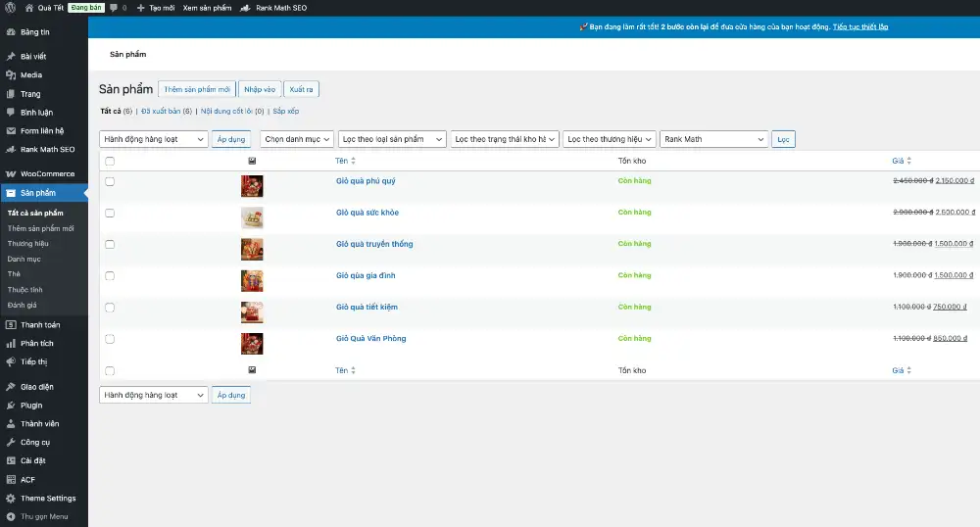This screenshot has height=527, width=980.
Task: Click the Phân tích bar chart icon
Action: click(x=11, y=344)
